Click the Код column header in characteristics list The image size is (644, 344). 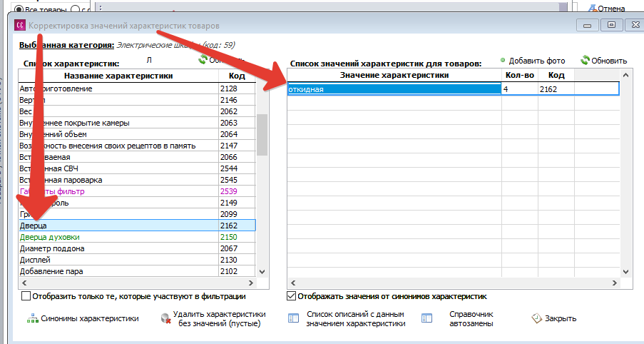point(237,76)
